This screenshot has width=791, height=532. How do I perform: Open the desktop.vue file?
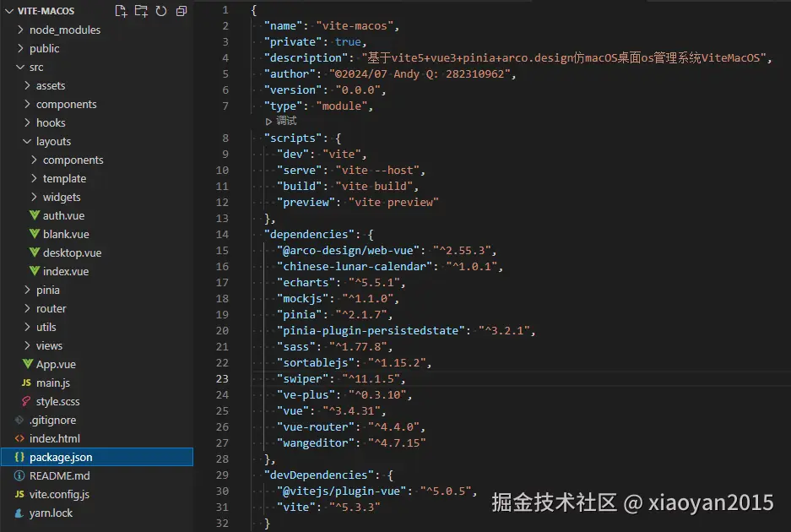72,252
